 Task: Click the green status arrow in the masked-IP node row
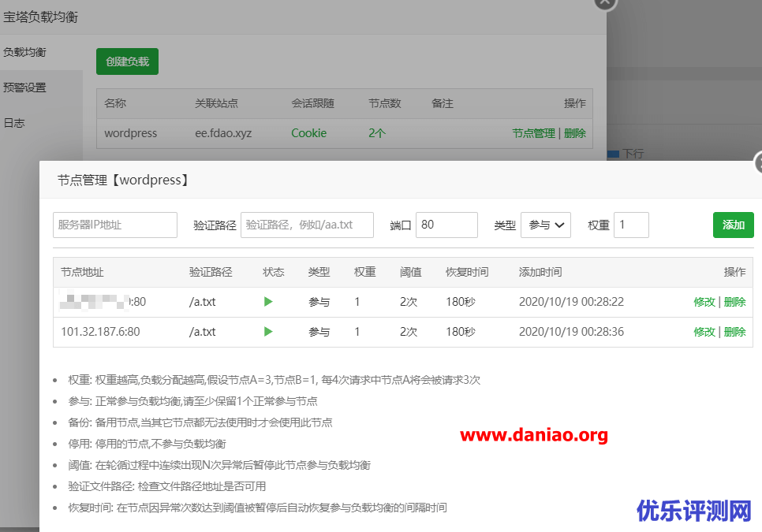pos(268,302)
